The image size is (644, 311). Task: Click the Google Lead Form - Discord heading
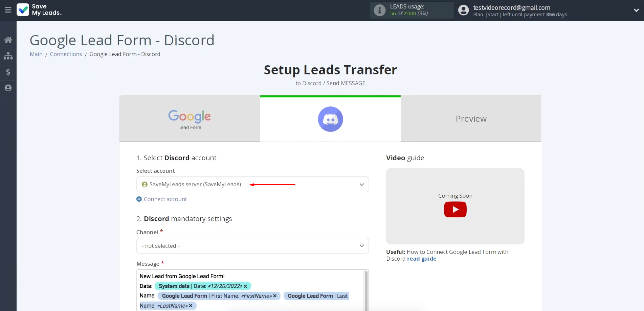[122, 40]
